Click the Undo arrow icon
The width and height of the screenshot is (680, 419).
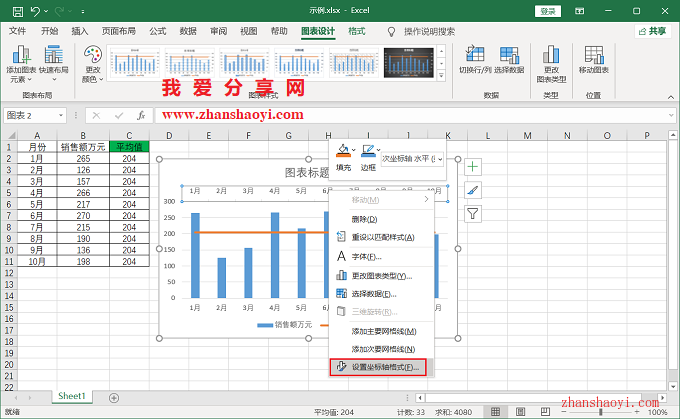click(36, 11)
